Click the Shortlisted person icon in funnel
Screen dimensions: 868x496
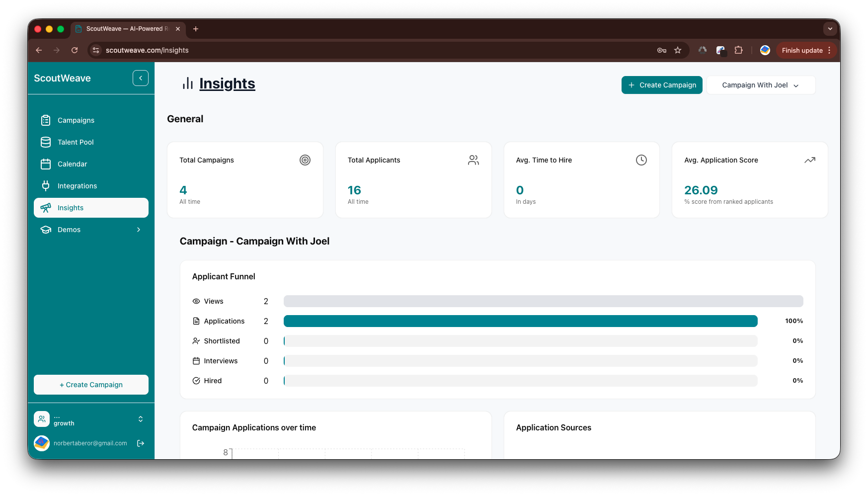(x=196, y=341)
